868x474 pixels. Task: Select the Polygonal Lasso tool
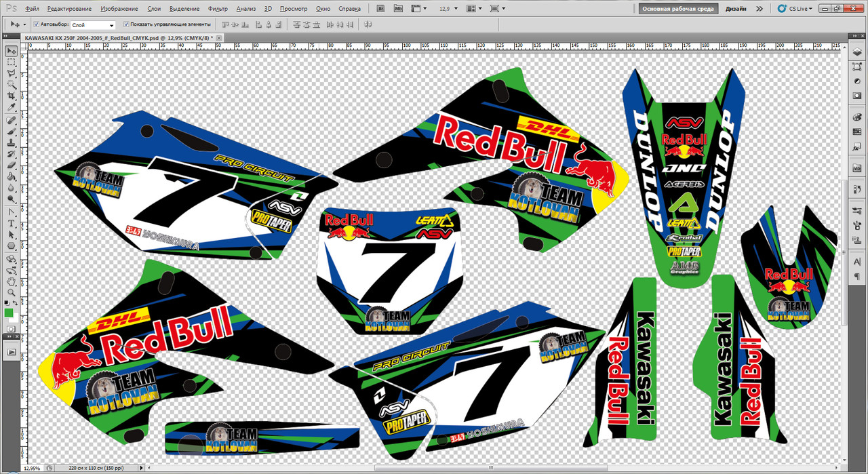(11, 73)
